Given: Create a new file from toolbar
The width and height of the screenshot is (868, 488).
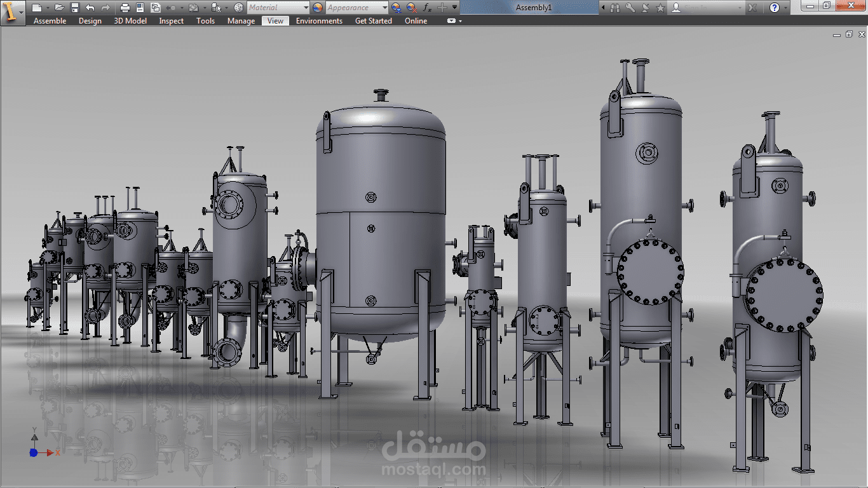Looking at the screenshot, I should coord(37,8).
